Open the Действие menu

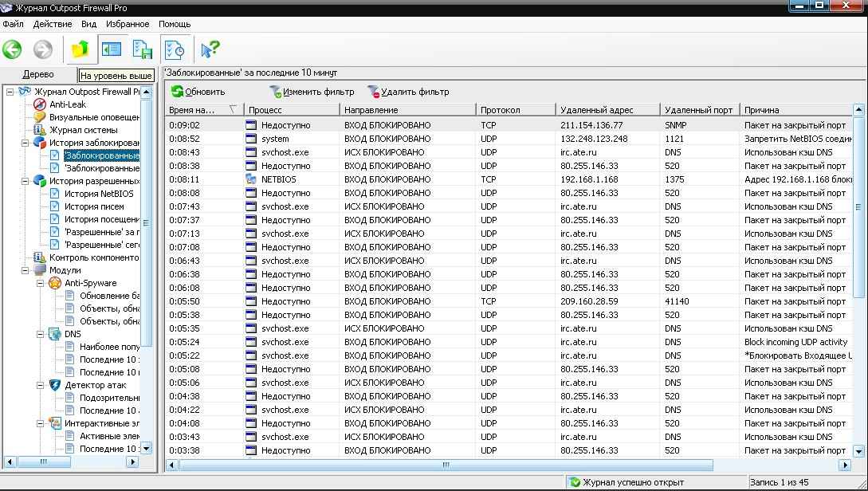click(53, 24)
